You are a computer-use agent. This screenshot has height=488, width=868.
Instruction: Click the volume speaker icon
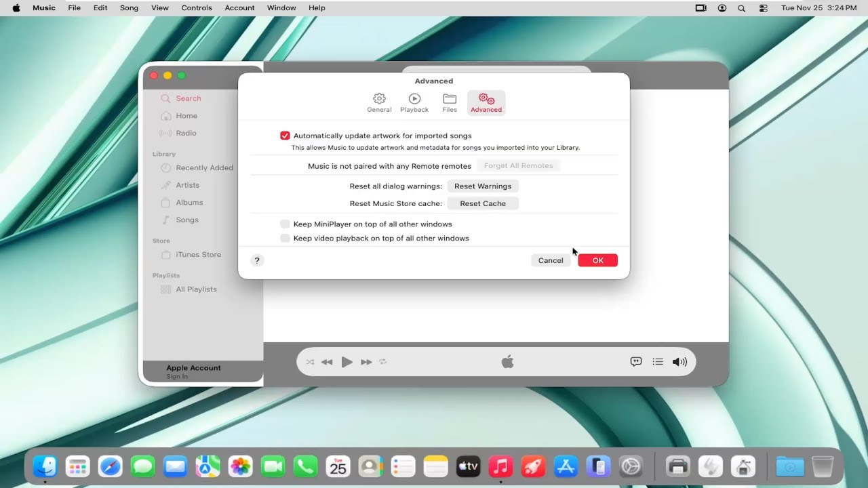tap(679, 362)
